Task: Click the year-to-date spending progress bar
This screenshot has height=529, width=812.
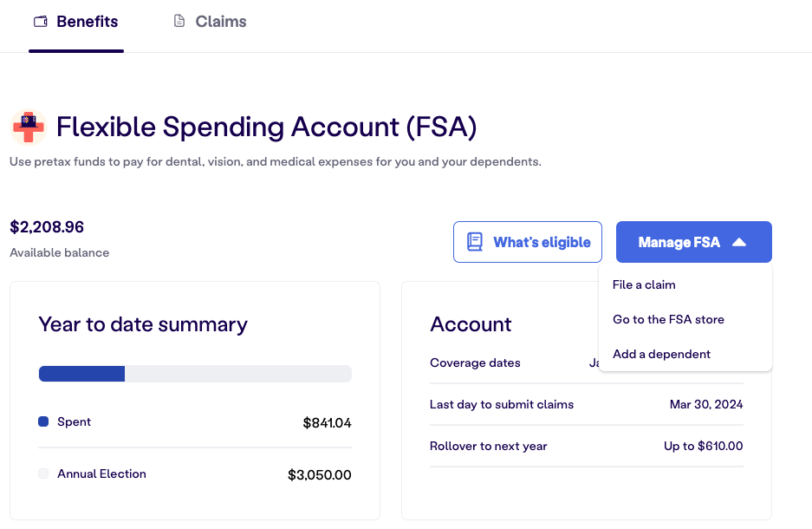Action: click(x=195, y=374)
